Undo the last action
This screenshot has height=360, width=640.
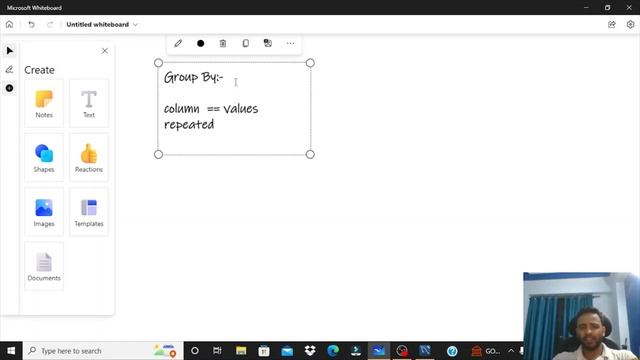tap(31, 24)
